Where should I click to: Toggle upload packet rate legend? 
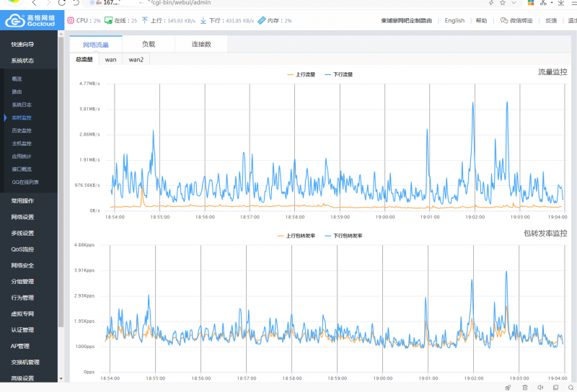point(296,236)
